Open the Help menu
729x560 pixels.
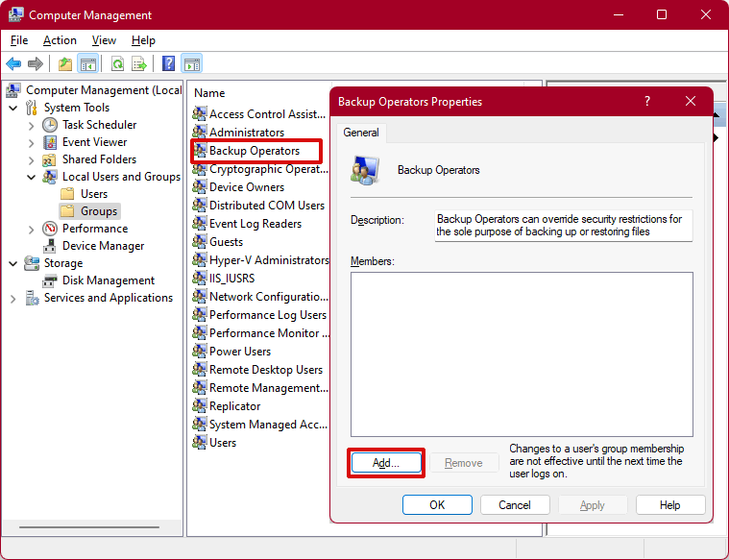143,40
